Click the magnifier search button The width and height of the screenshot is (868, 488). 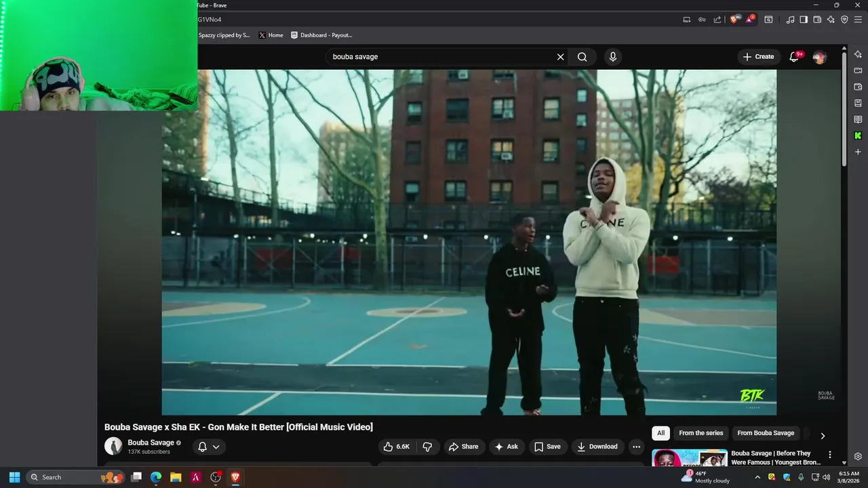pyautogui.click(x=583, y=57)
